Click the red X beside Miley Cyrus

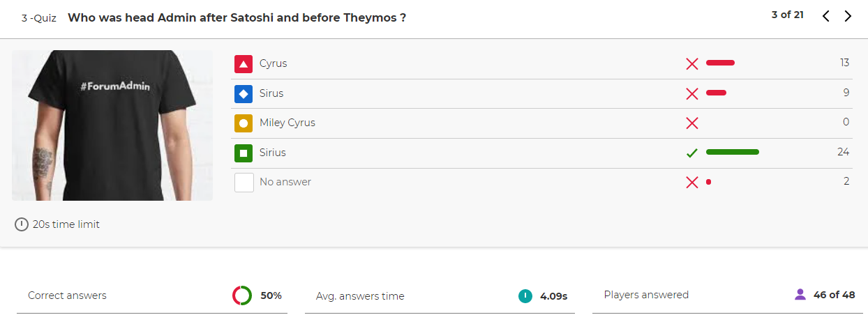pos(692,123)
